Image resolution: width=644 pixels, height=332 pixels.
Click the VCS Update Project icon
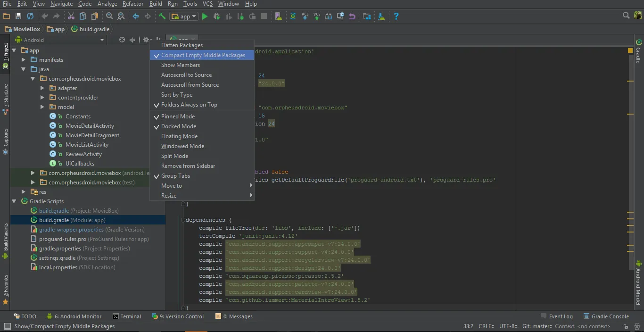[305, 17]
